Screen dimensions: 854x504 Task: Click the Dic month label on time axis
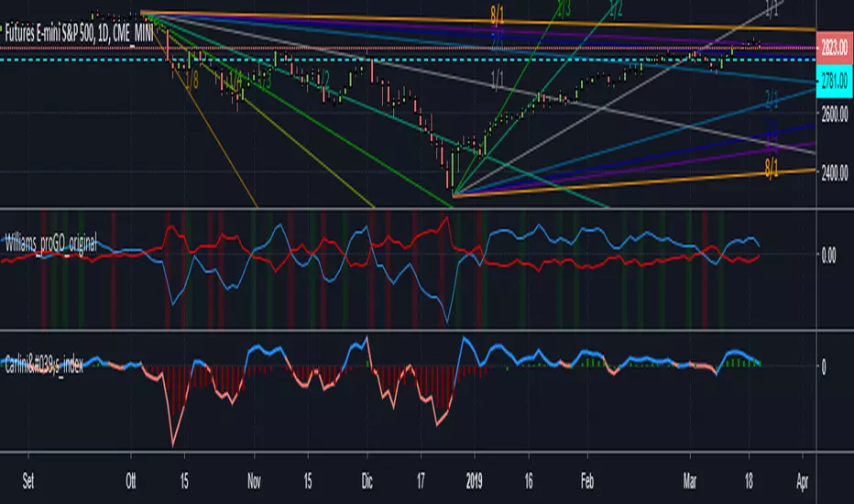coord(367,481)
